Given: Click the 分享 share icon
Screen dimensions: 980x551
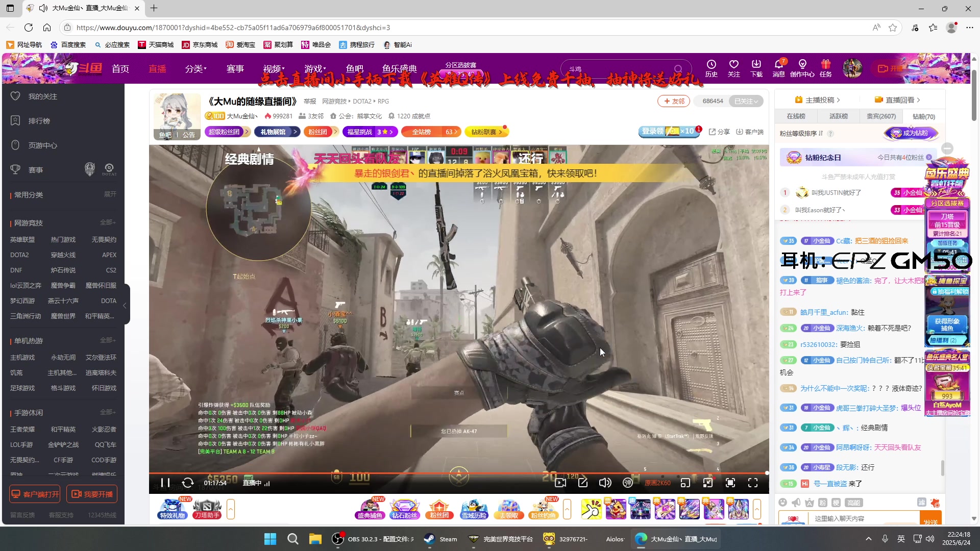Looking at the screenshot, I should pos(719,132).
